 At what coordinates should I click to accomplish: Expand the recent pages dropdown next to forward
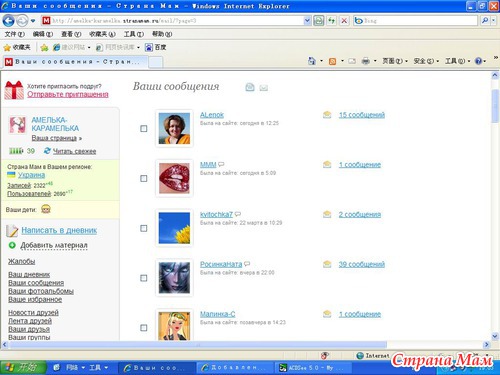coord(33,21)
